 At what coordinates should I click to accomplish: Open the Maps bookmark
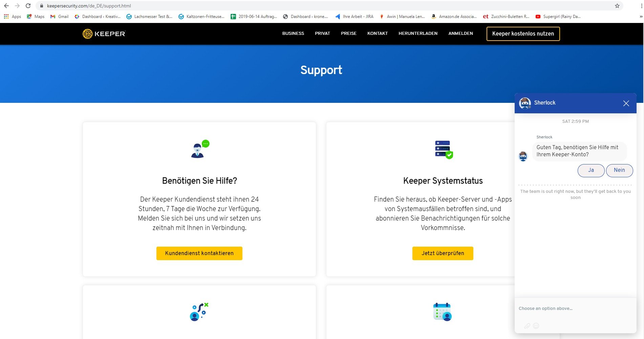(36, 16)
